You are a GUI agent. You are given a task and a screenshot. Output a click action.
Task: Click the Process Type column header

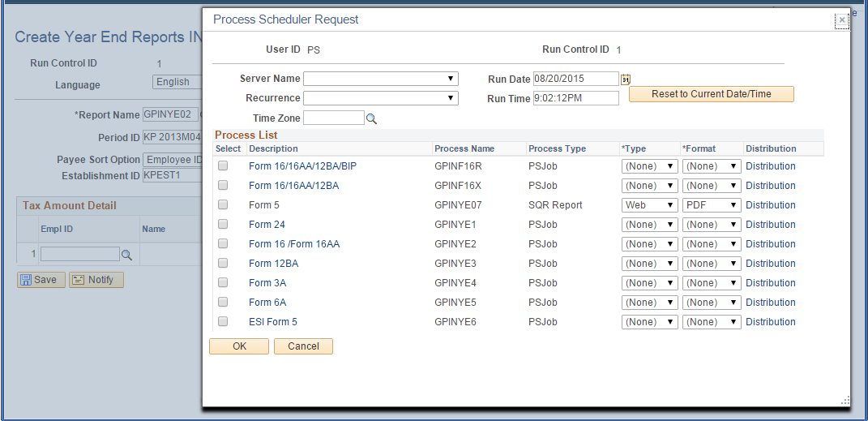557,148
